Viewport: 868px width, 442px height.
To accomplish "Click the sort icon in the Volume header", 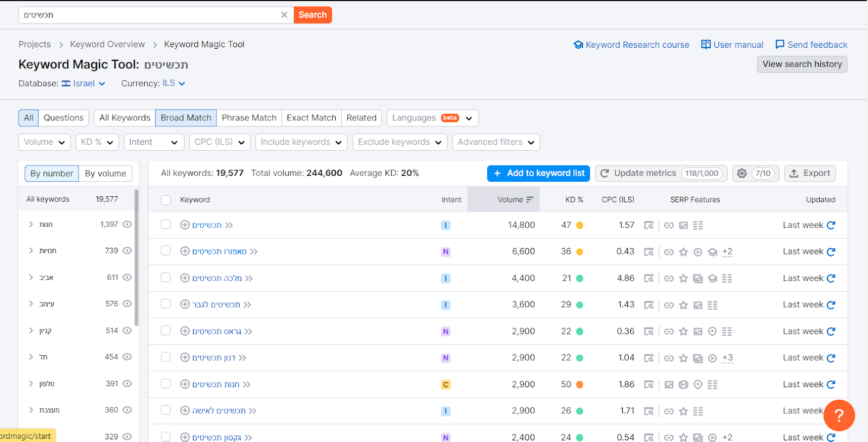I will 529,200.
